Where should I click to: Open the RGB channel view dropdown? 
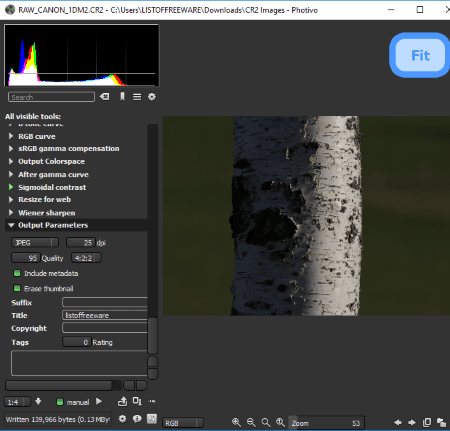pyautogui.click(x=183, y=423)
